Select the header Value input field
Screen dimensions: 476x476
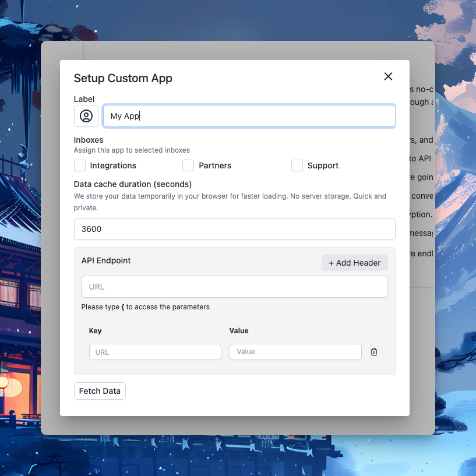pyautogui.click(x=295, y=352)
